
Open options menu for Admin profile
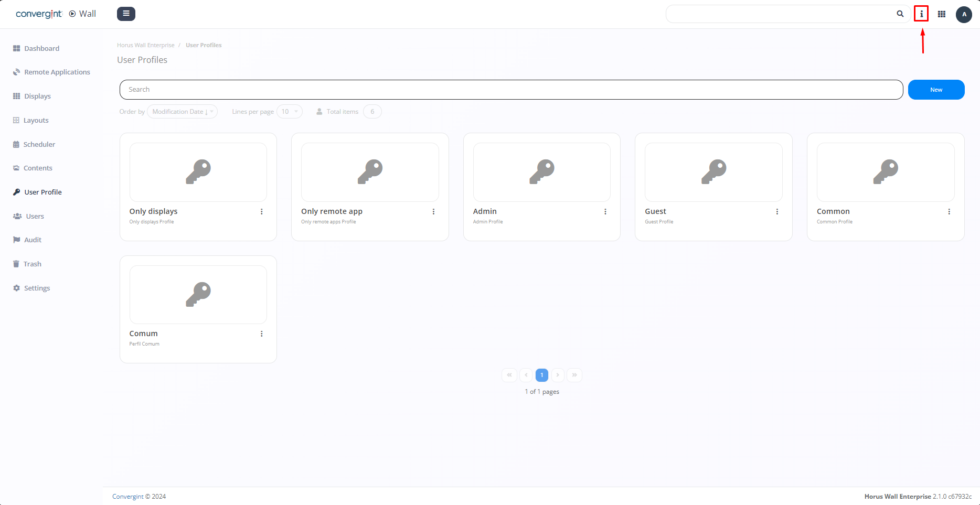pyautogui.click(x=605, y=212)
